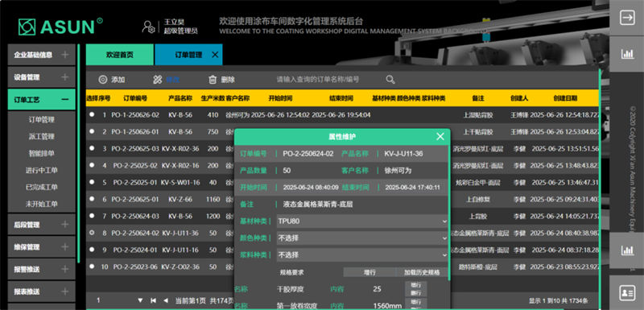The image size is (644, 310).
Task: Click the 添加 add icon in toolbar
Action: click(x=103, y=80)
